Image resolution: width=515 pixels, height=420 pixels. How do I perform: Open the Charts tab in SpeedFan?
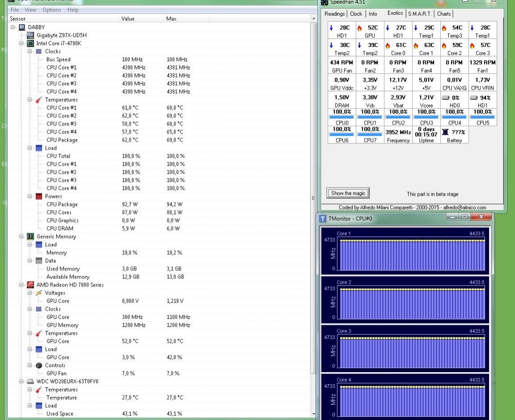(x=444, y=14)
